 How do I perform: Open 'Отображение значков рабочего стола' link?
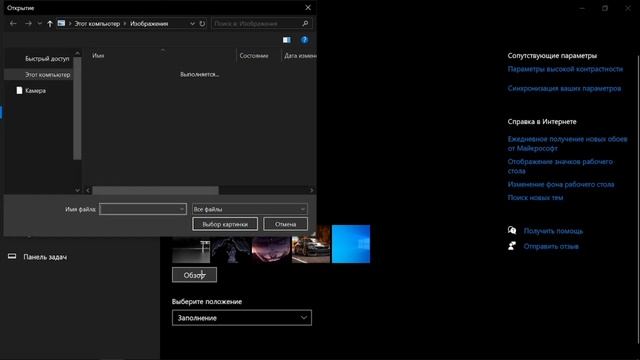560,166
